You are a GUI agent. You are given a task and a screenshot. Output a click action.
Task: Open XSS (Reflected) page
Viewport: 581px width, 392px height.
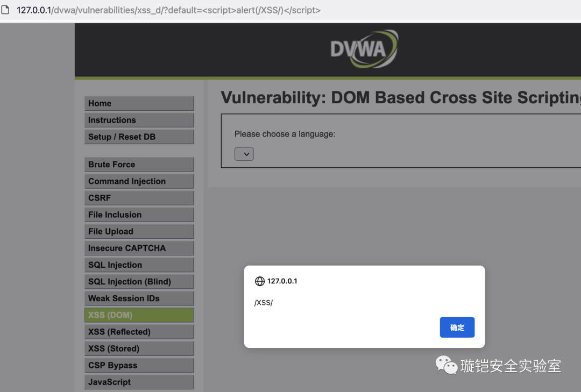(139, 332)
